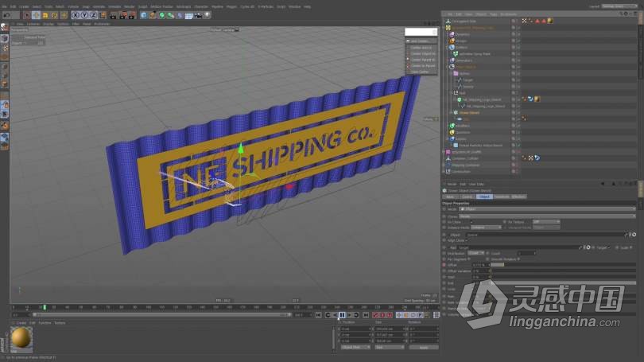Expand the Emitters group in Object Manager
Image resolution: width=644 pixels, height=362 pixels.
click(x=448, y=47)
